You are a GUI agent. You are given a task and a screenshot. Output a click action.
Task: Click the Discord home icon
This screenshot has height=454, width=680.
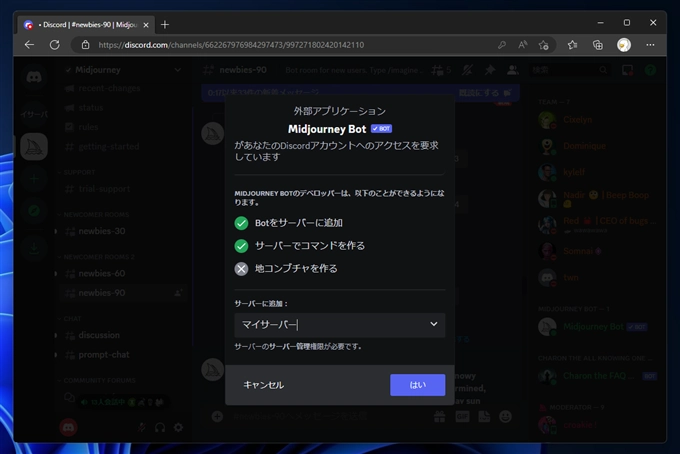click(x=34, y=77)
